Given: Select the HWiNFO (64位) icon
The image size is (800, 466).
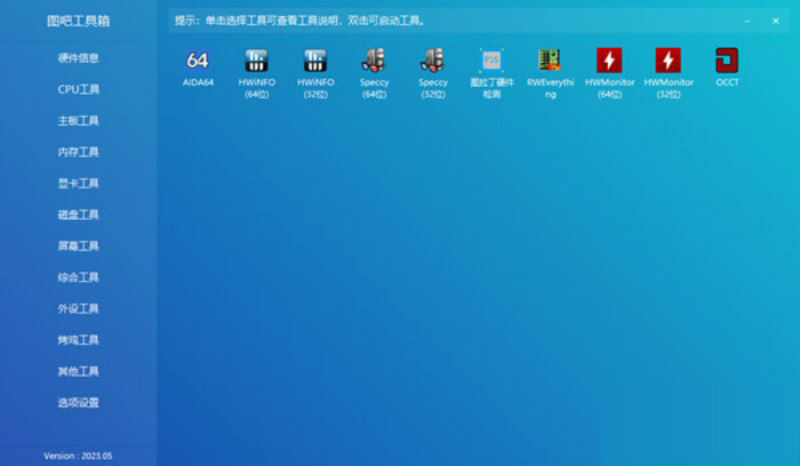Looking at the screenshot, I should click(256, 61).
